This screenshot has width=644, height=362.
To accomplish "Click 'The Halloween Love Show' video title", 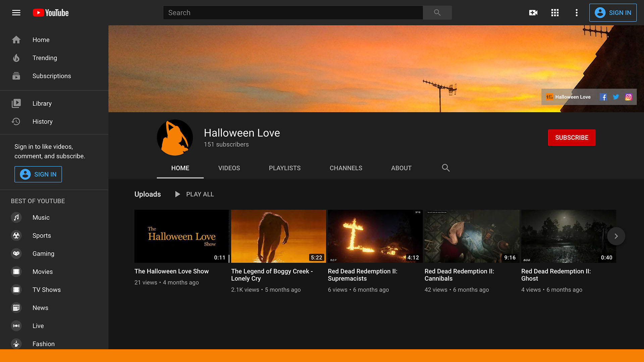I will 171,271.
